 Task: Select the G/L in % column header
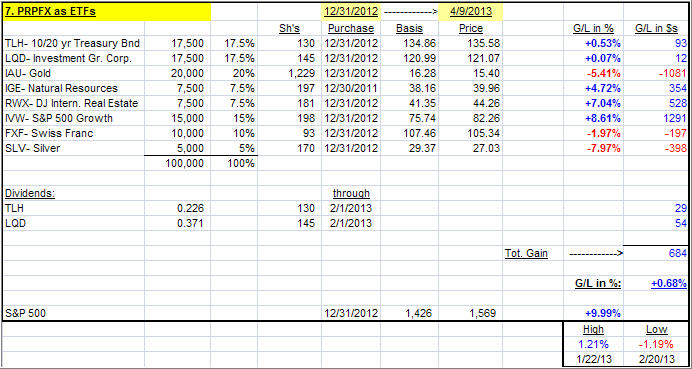click(x=593, y=28)
